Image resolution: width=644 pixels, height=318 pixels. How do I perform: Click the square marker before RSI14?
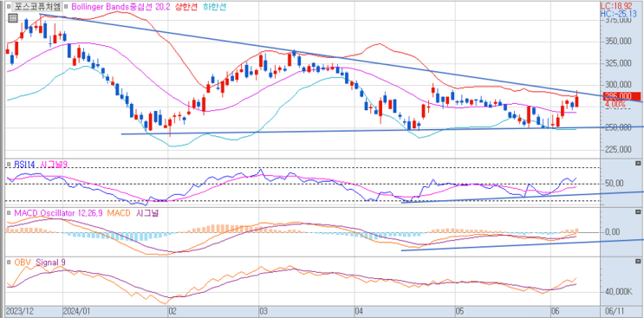pyautogui.click(x=10, y=164)
